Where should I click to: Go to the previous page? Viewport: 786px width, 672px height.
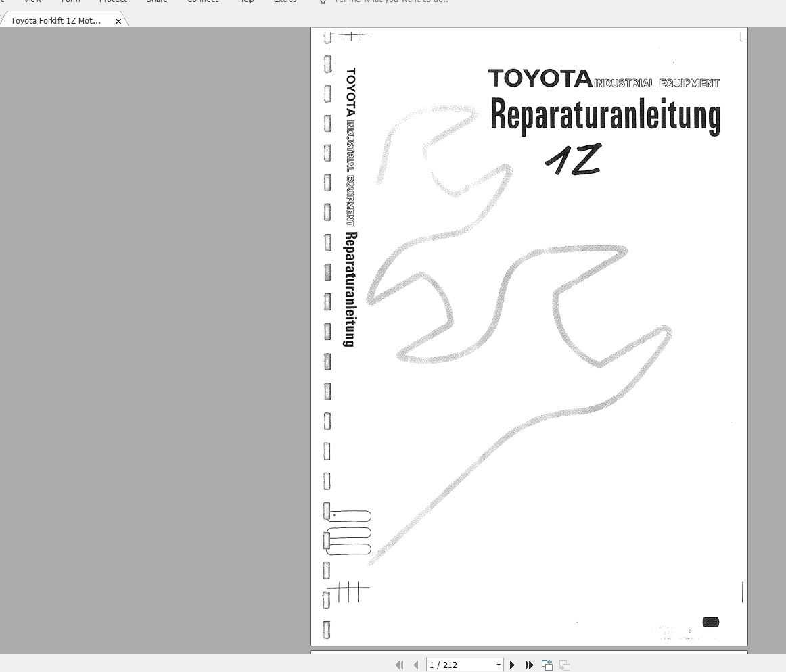416,665
